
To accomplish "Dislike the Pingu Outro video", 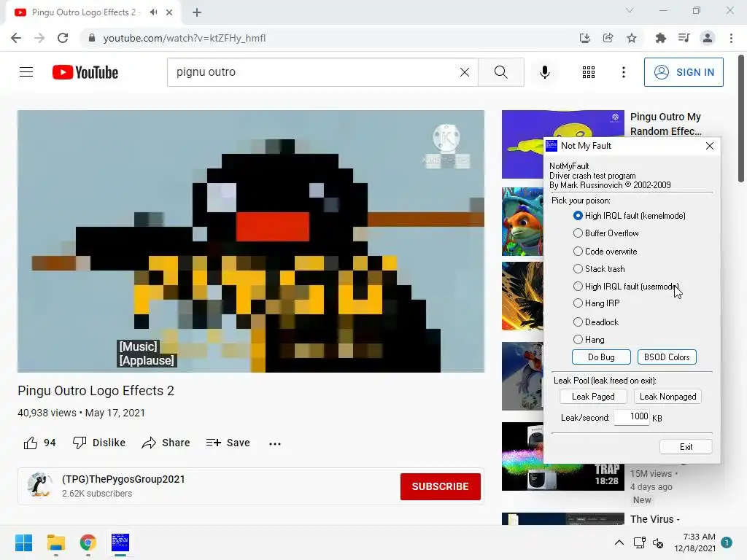I will [x=99, y=443].
